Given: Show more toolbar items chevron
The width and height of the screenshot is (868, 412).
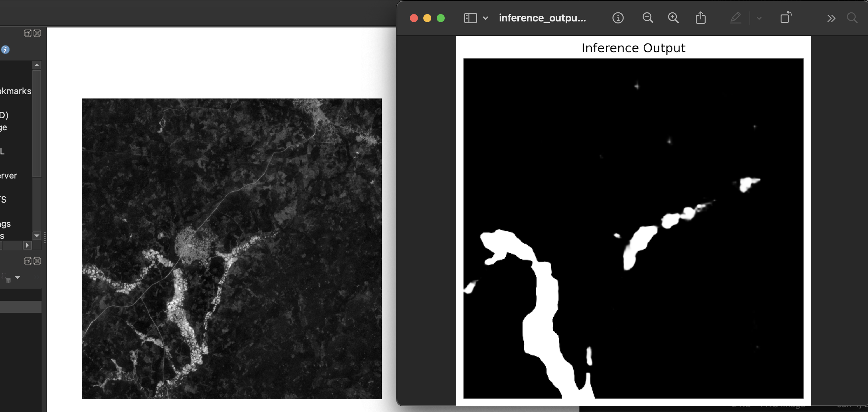Looking at the screenshot, I should point(831,18).
